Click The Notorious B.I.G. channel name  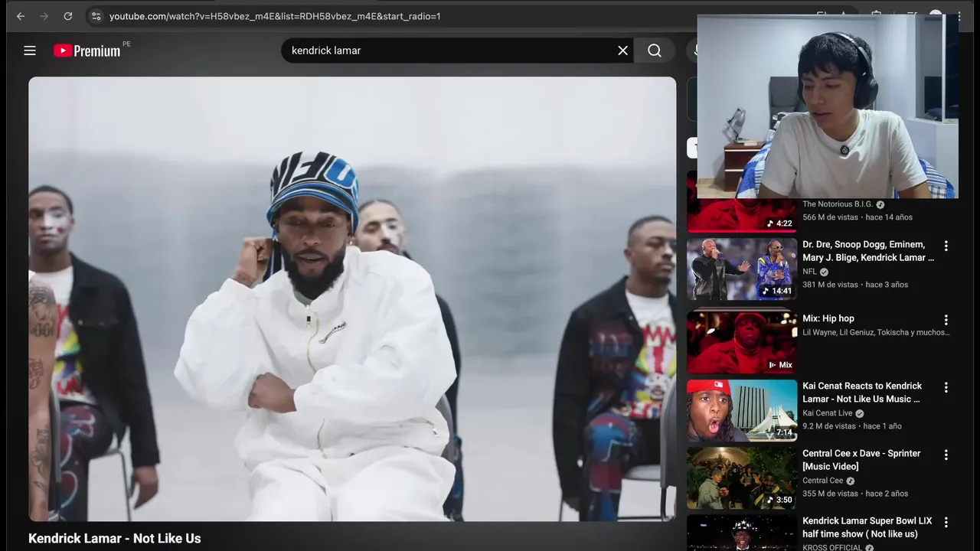pyautogui.click(x=838, y=204)
